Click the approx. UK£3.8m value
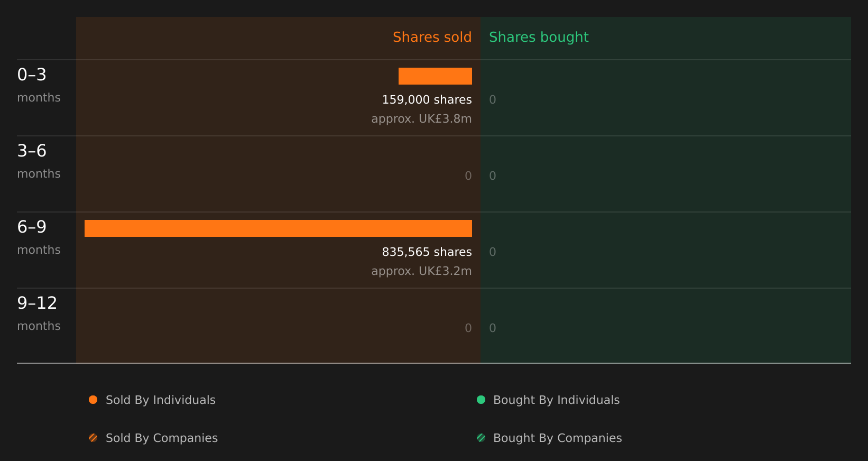This screenshot has width=868, height=461. 421,119
